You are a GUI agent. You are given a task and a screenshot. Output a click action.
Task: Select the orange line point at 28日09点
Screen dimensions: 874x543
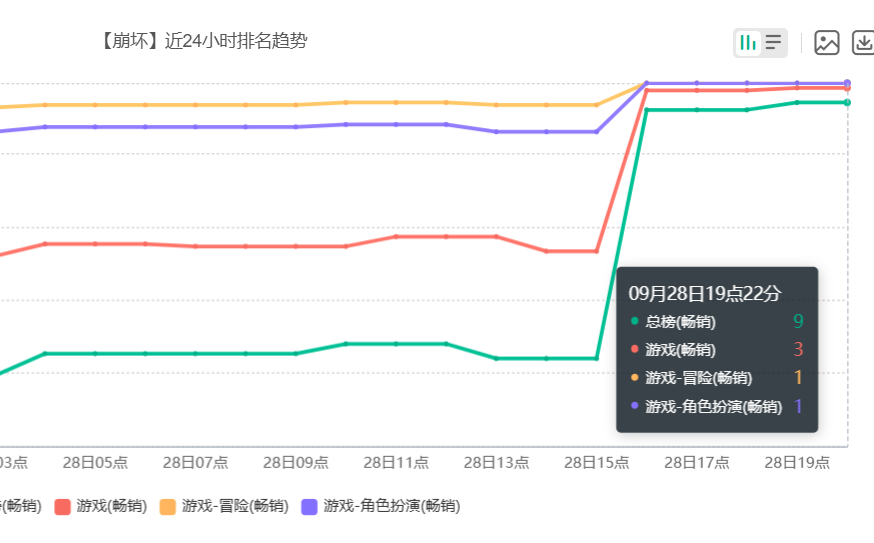296,105
